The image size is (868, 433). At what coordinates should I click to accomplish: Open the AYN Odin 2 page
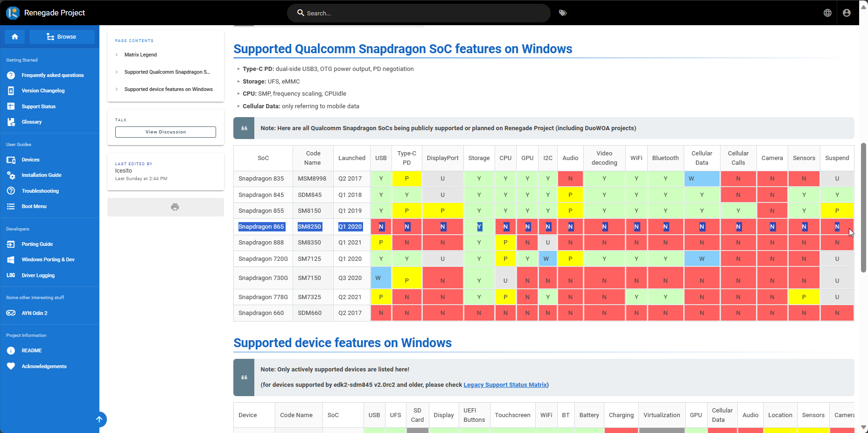click(35, 313)
